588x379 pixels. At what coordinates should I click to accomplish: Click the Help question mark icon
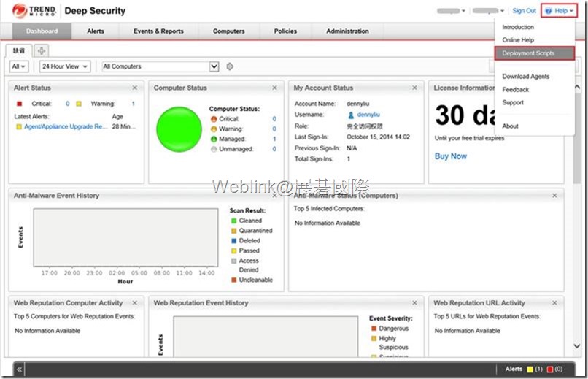pos(549,11)
